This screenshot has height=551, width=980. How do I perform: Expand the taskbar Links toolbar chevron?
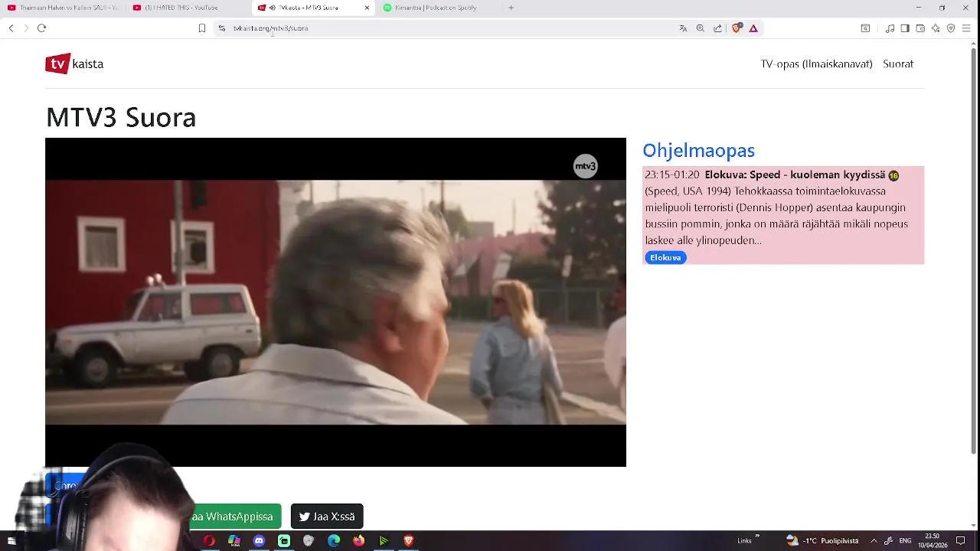point(757,536)
